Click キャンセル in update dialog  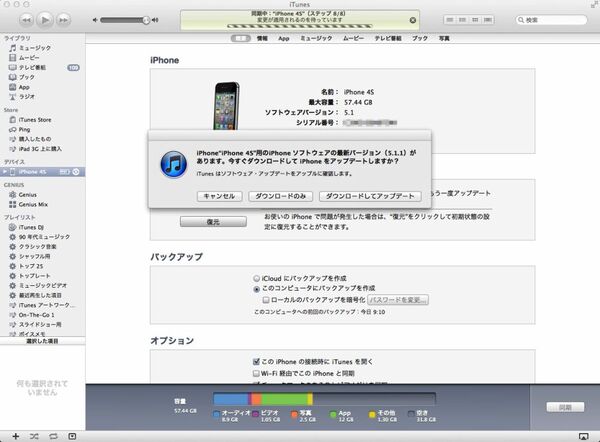point(219,196)
